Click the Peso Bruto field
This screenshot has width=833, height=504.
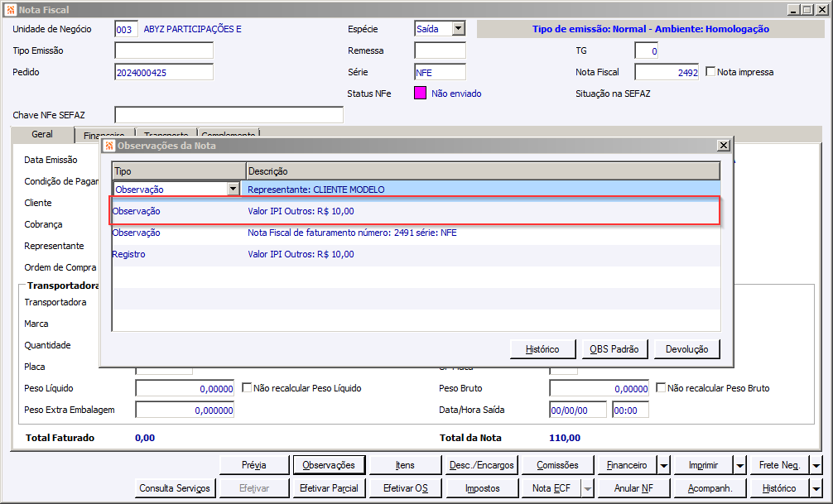point(599,388)
